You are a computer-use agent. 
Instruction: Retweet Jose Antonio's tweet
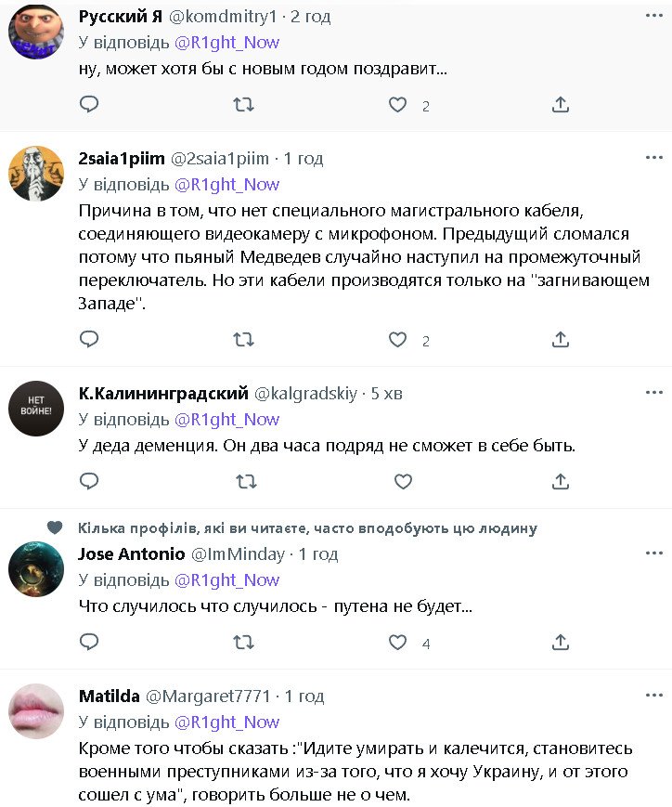[244, 642]
